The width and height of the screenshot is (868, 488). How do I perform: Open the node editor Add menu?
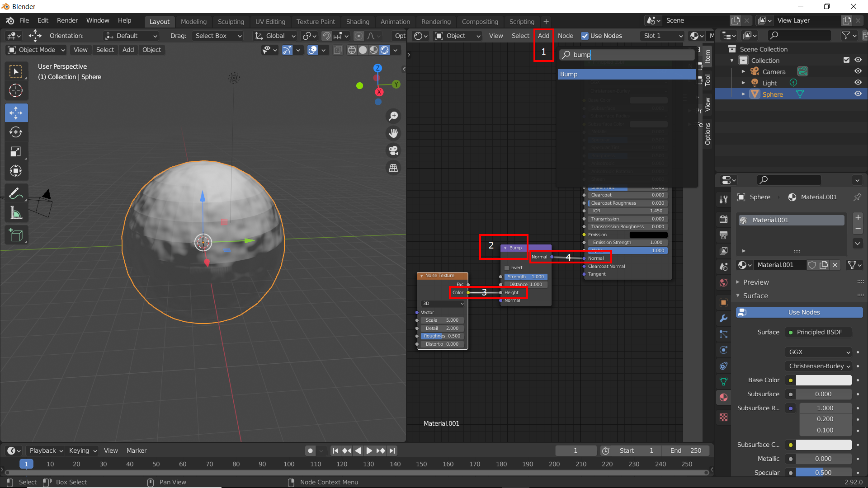coord(543,36)
